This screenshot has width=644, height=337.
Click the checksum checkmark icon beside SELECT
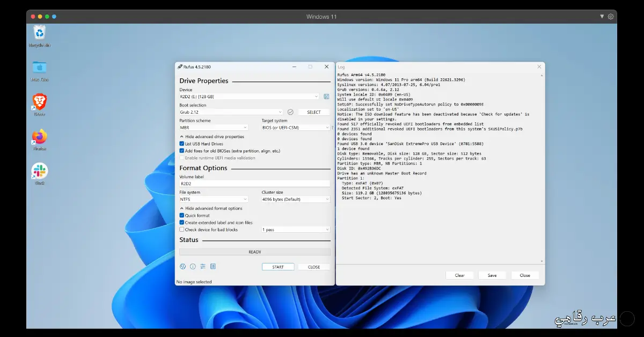pos(290,112)
